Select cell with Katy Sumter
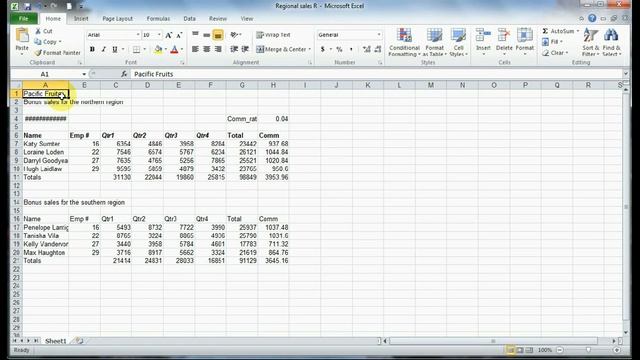This screenshot has height=360, width=640. coord(45,144)
